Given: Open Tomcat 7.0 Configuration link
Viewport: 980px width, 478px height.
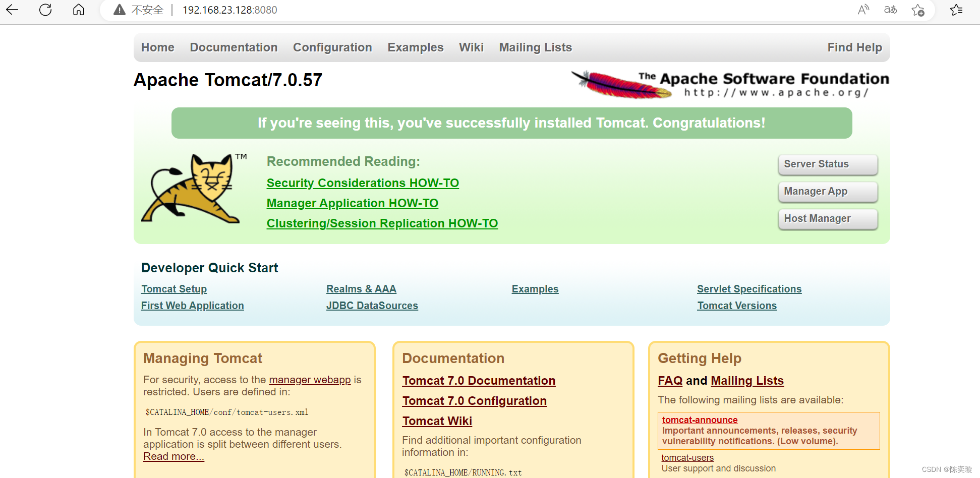Looking at the screenshot, I should pos(474,401).
